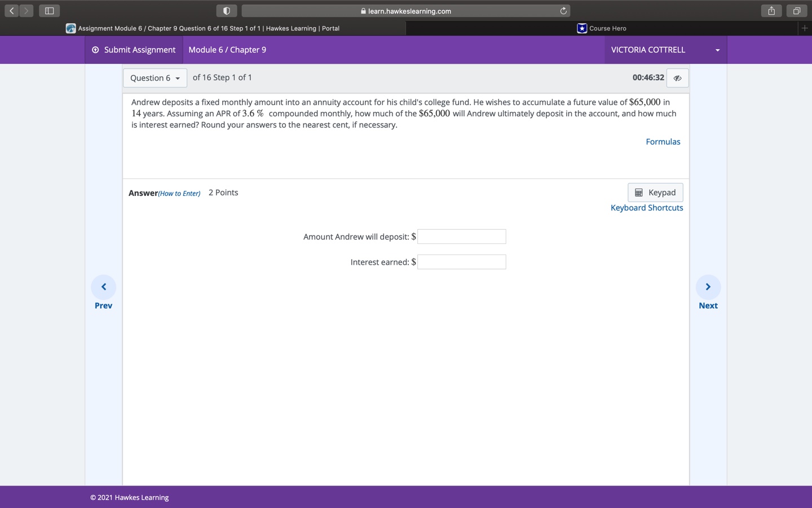Viewport: 812px width, 508px height.
Task: Open the on-screen Keypad
Action: click(x=655, y=192)
